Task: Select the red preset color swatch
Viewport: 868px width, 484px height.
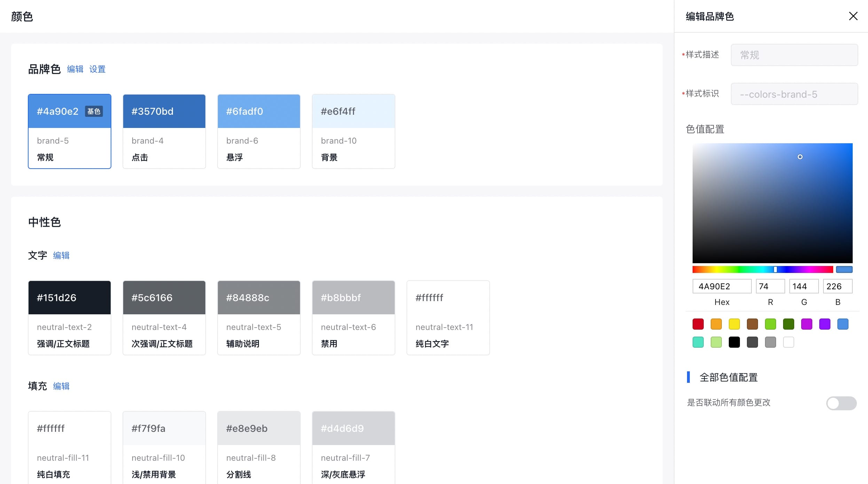Action: click(698, 324)
